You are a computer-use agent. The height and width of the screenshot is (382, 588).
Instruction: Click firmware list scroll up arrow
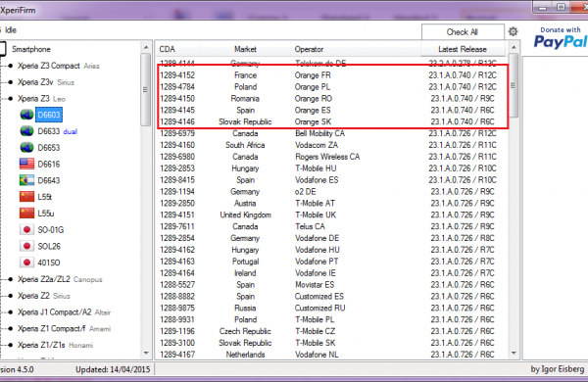[x=514, y=48]
